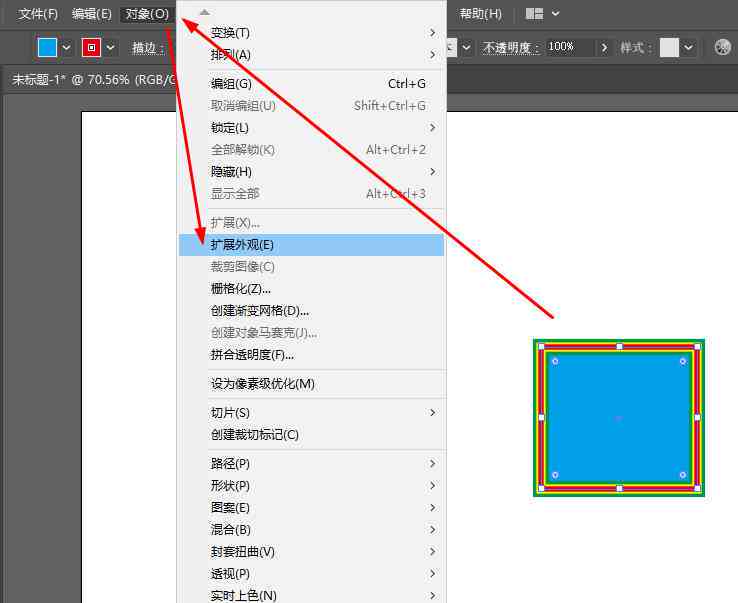Open the 锁定(L) submenu
The image size is (738, 603).
tap(312, 128)
